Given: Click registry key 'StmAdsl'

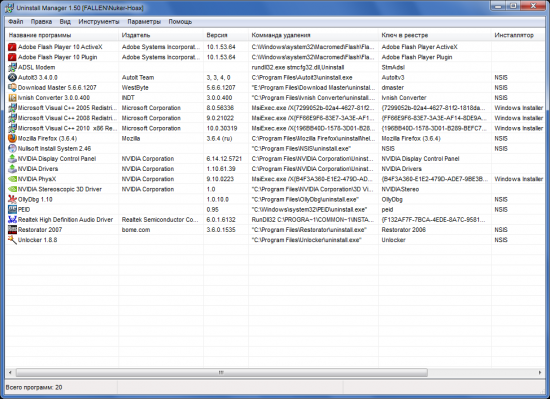Looking at the screenshot, I should pos(393,67).
